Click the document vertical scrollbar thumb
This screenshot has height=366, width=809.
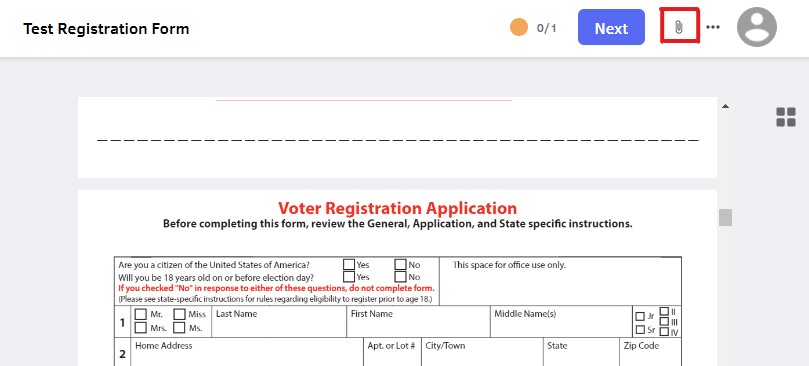pyautogui.click(x=725, y=217)
